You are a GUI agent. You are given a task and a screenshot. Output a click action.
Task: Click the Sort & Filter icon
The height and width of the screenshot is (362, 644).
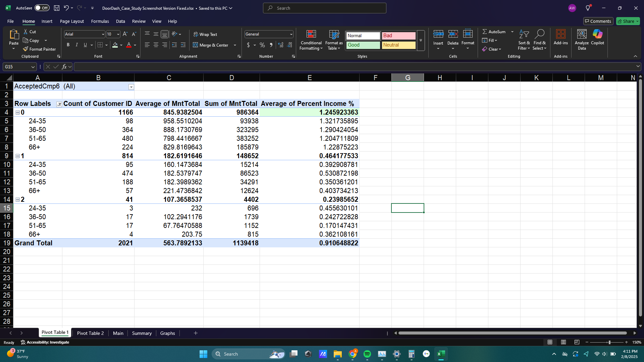pos(524,35)
